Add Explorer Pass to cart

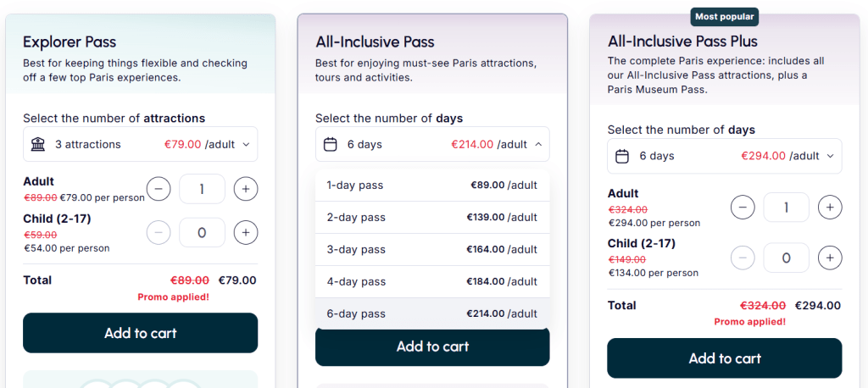[x=140, y=333]
